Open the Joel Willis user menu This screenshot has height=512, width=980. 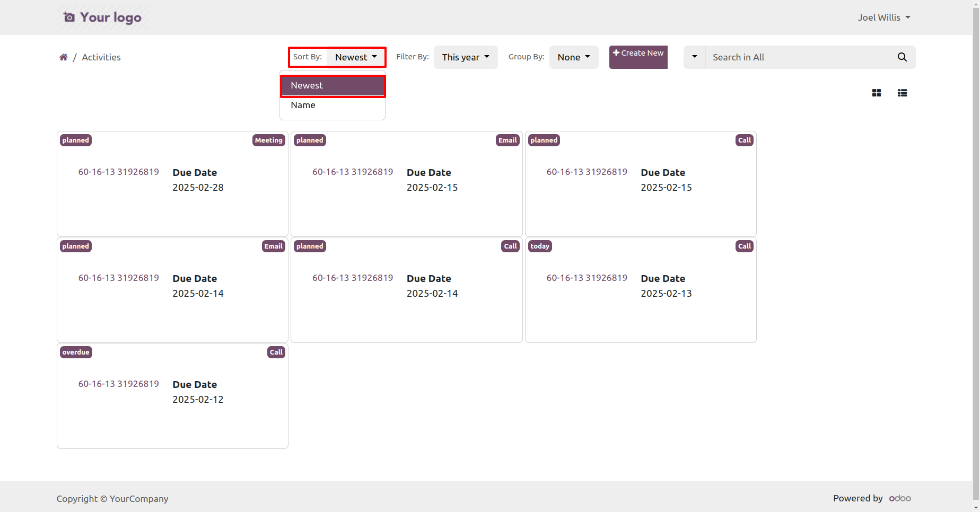point(884,17)
